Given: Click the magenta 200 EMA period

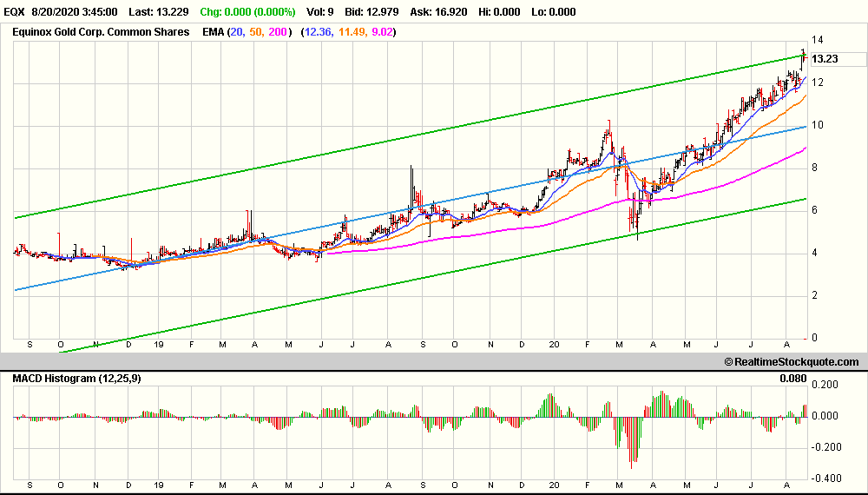Looking at the screenshot, I should pyautogui.click(x=278, y=32).
